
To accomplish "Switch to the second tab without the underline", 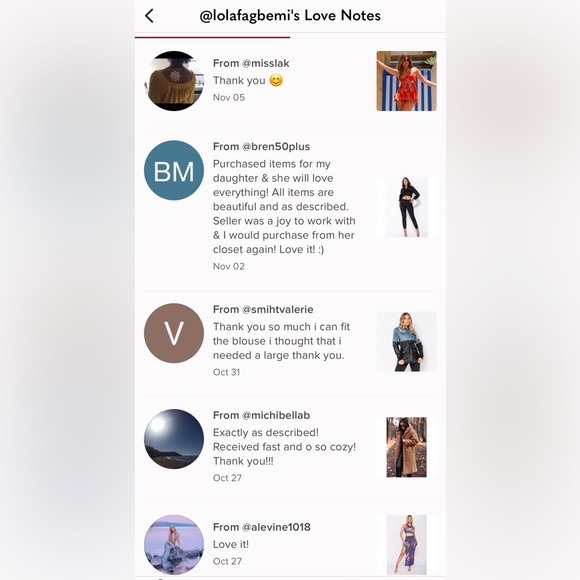I will tap(368, 36).
